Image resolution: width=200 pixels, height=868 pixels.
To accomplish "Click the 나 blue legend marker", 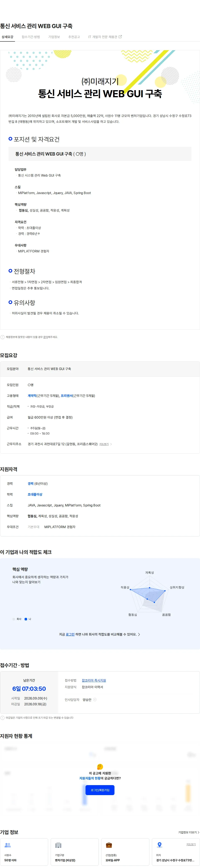I will [x=26, y=619].
